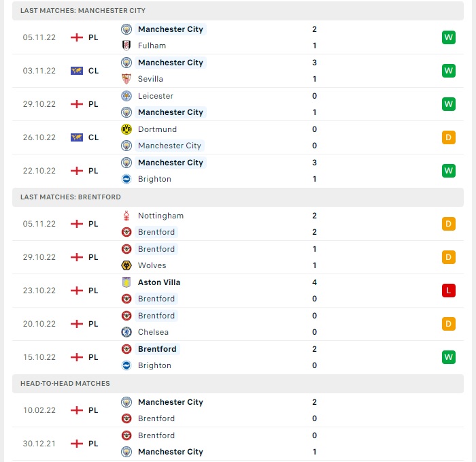This screenshot has width=476, height=462.
Task: Open the Nottingham team name link
Action: [x=160, y=216]
